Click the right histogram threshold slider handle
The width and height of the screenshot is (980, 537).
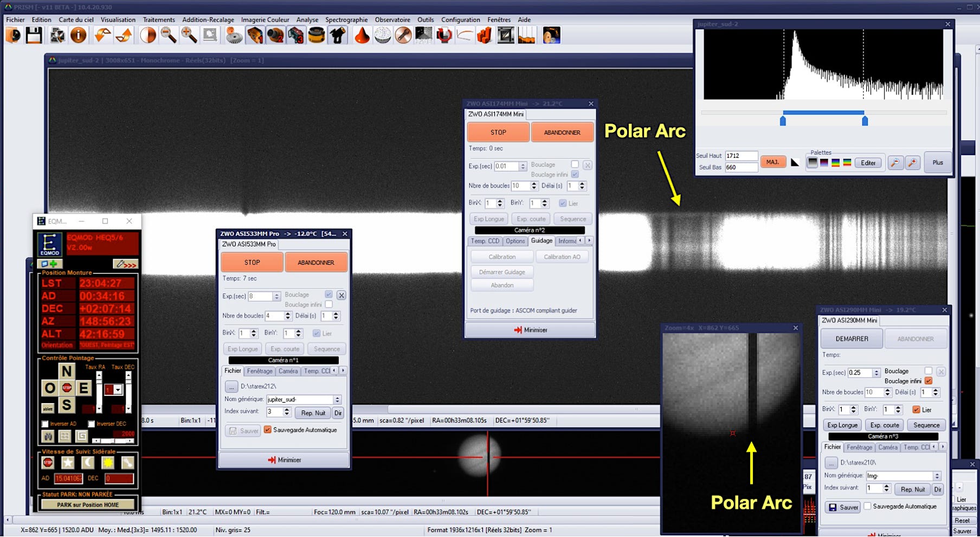click(x=865, y=120)
